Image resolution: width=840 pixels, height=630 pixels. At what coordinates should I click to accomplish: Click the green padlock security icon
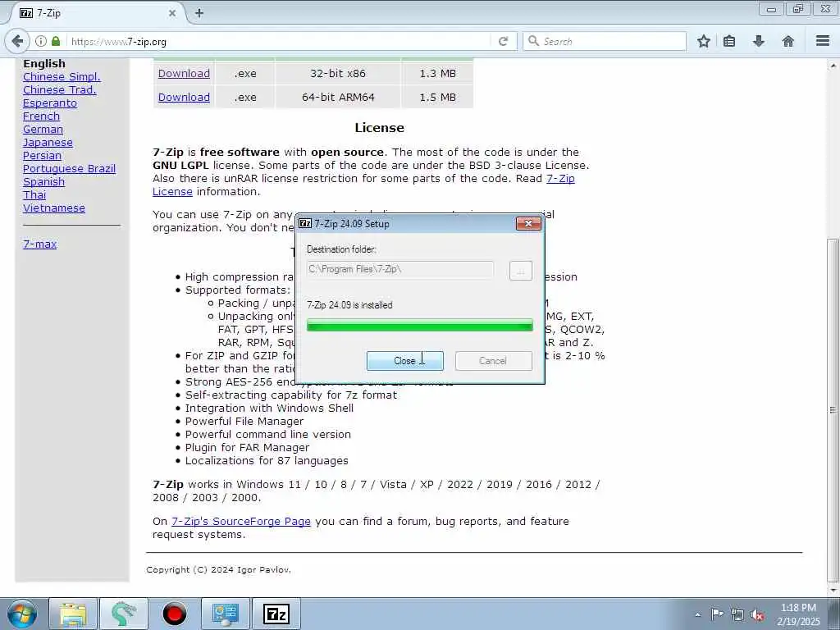(56, 41)
